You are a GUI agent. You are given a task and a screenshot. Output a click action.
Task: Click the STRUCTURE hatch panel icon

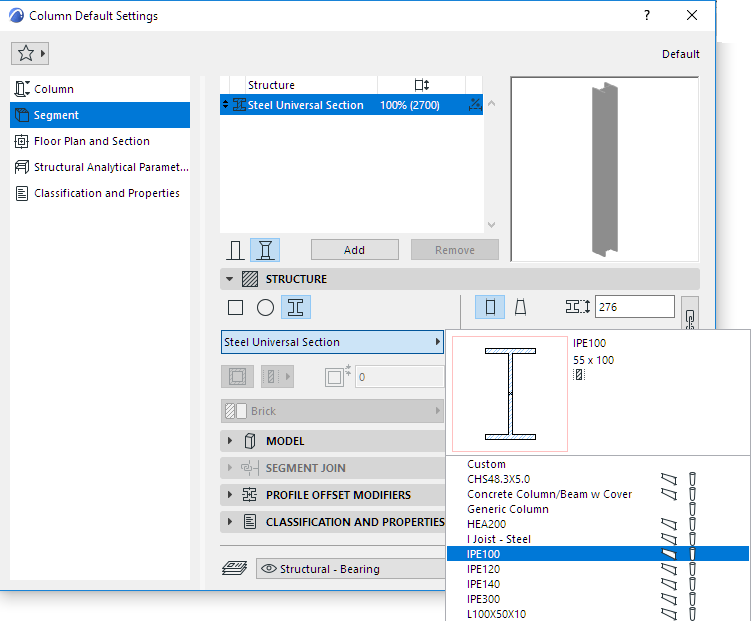[250, 279]
